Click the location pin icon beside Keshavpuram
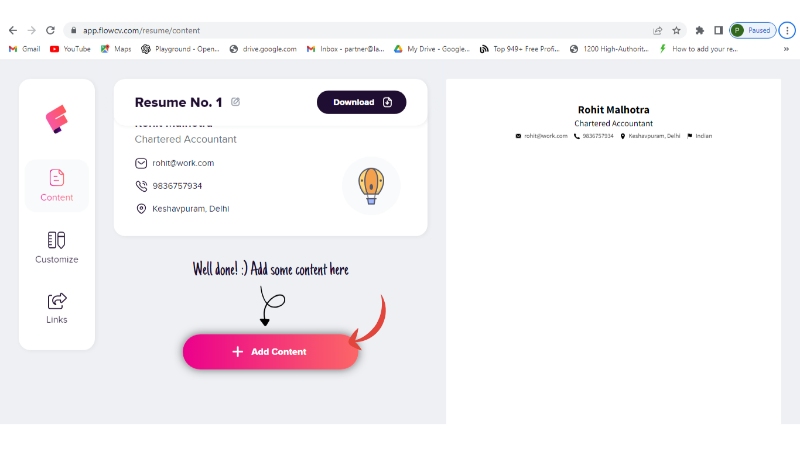800x449 pixels. click(x=141, y=209)
